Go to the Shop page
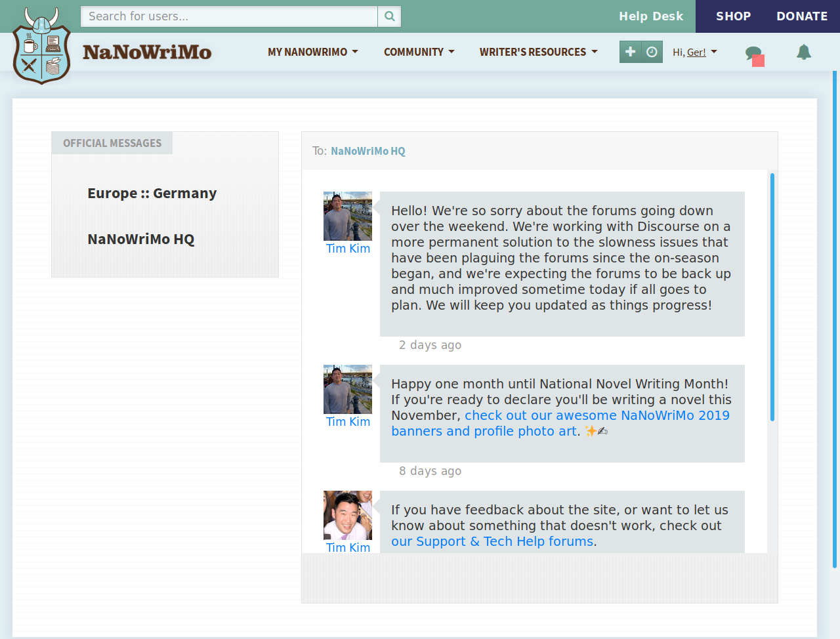Viewport: 840px width, 639px height. click(733, 16)
